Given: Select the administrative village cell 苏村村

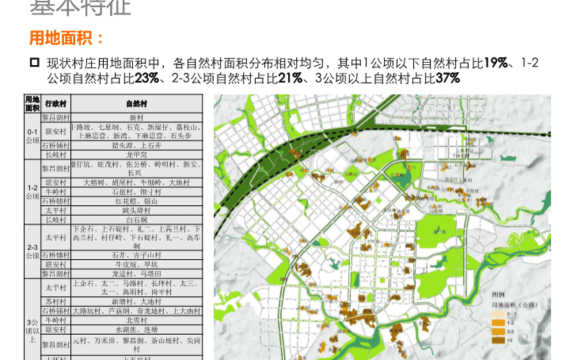Looking at the screenshot, I should tap(56, 301).
